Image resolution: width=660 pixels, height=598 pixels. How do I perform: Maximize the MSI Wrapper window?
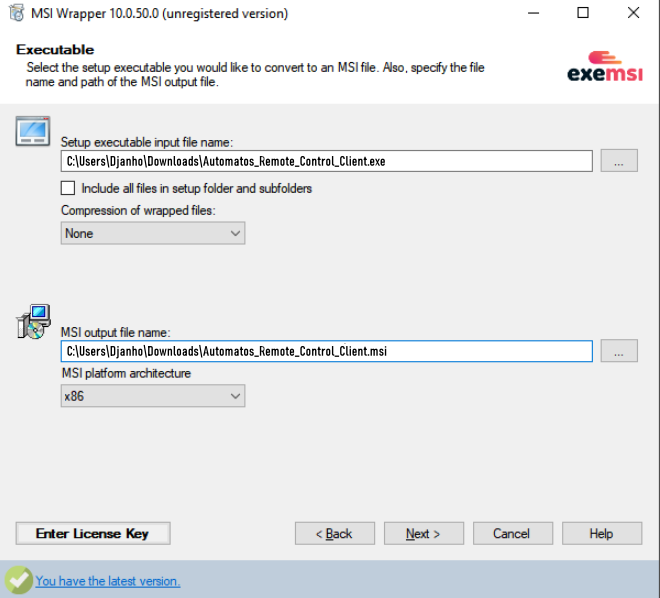[583, 13]
